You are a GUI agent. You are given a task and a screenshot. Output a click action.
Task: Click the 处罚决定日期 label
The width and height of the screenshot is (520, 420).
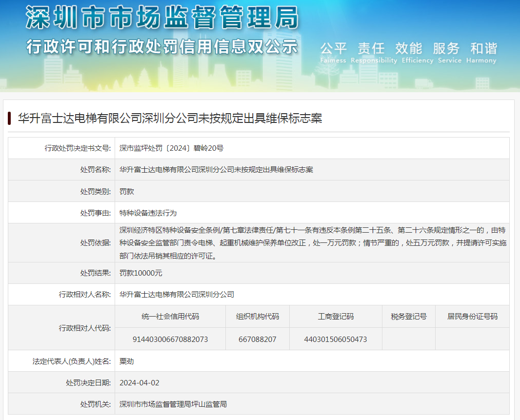(88, 383)
